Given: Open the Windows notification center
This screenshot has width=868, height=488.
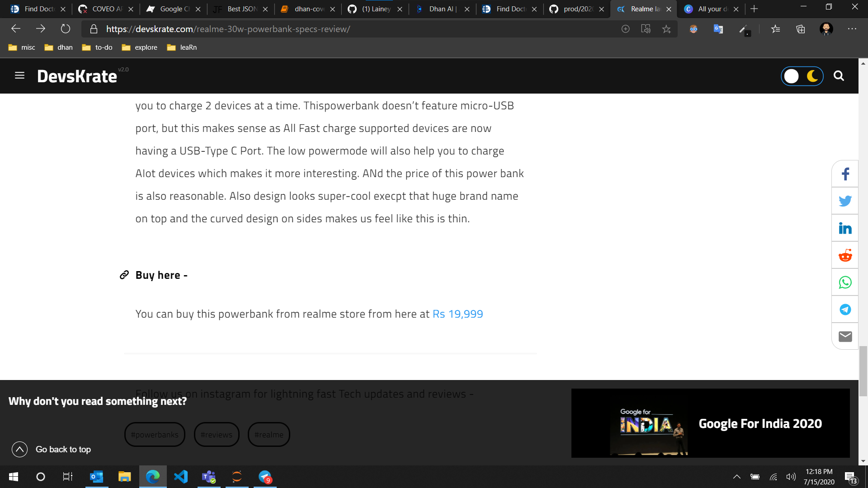Looking at the screenshot, I should (851, 477).
